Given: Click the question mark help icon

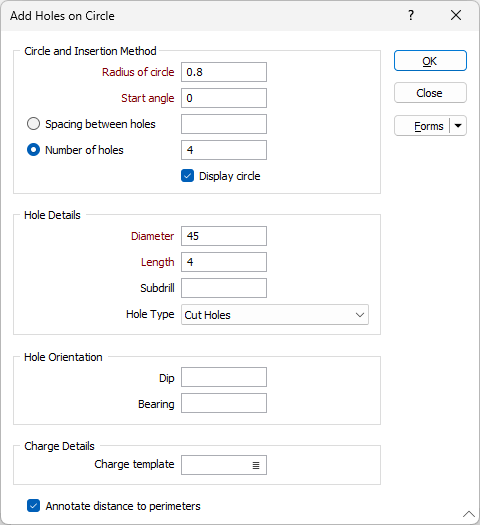Looking at the screenshot, I should tap(411, 15).
